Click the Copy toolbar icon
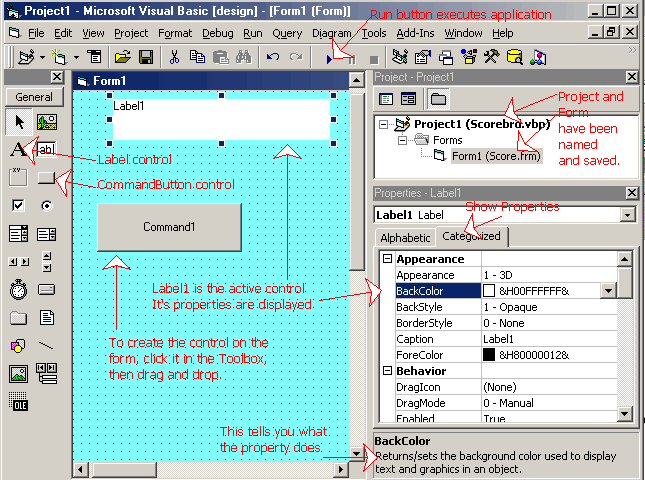Viewport: 645px width, 480px height. (197, 57)
